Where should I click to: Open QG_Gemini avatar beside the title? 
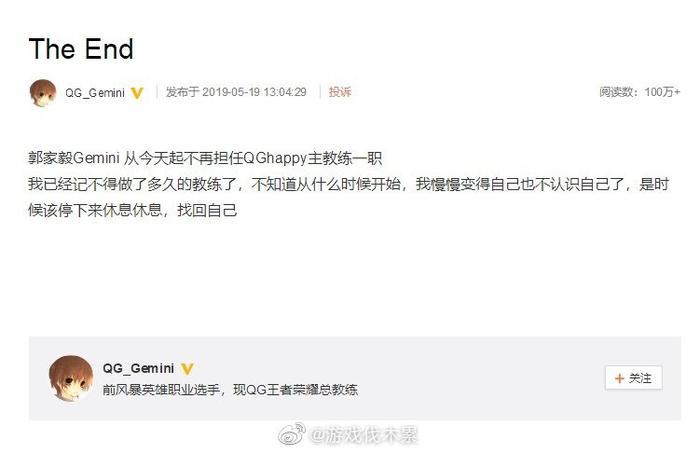(x=43, y=93)
